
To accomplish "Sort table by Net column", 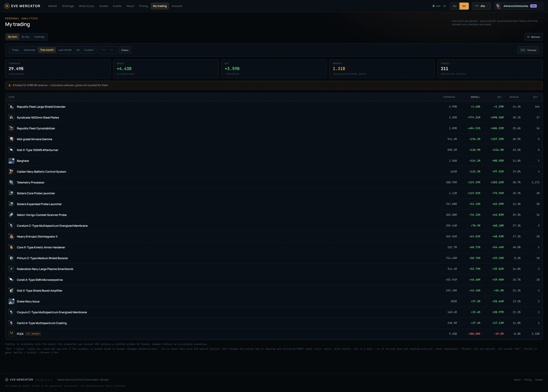I will 500,97.
